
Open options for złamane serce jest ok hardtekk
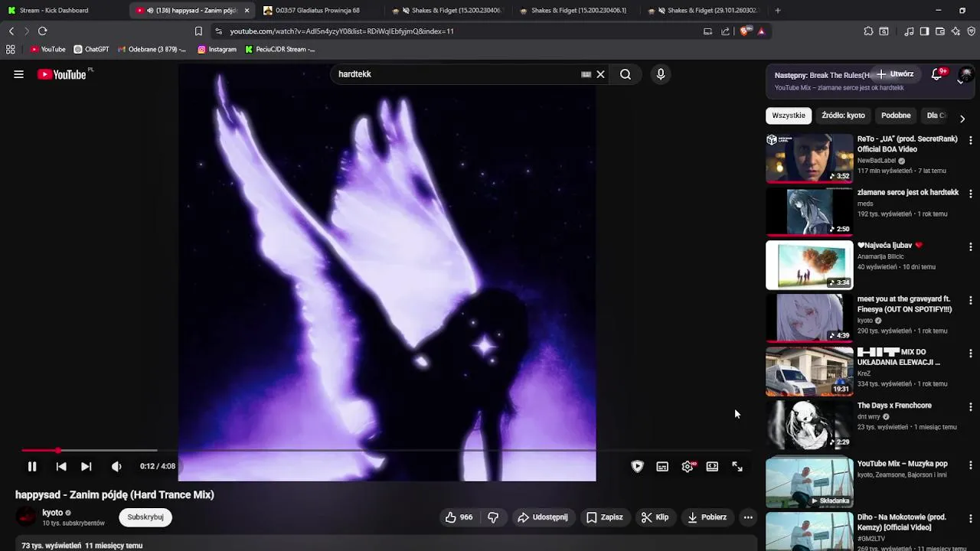(x=971, y=194)
